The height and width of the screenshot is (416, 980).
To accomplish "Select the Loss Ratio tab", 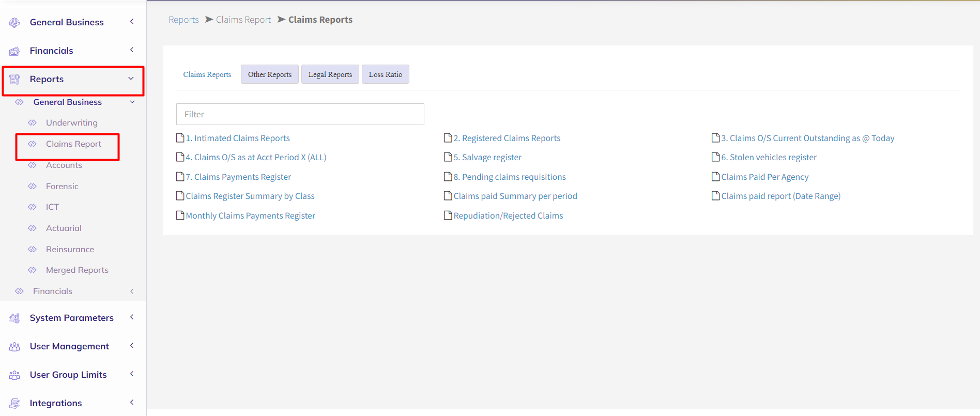I will tap(385, 74).
